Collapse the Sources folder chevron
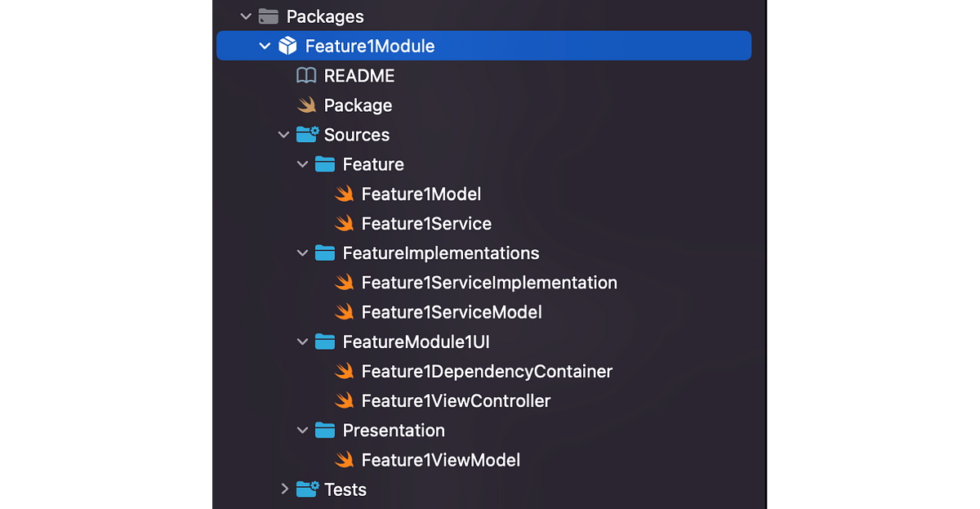980x509 pixels. coord(283,135)
